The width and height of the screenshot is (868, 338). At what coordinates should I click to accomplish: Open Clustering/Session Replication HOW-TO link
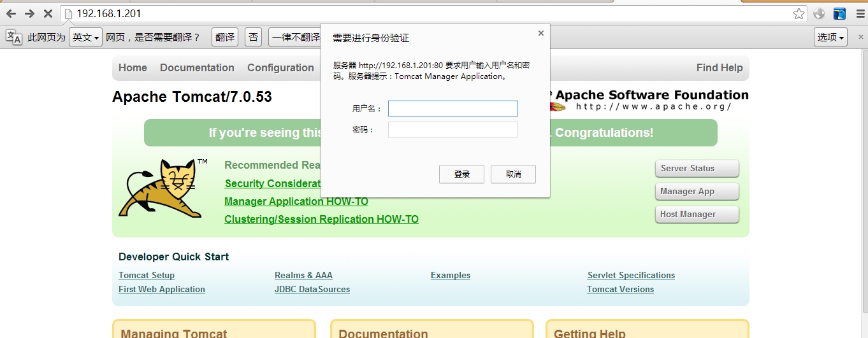(x=322, y=220)
